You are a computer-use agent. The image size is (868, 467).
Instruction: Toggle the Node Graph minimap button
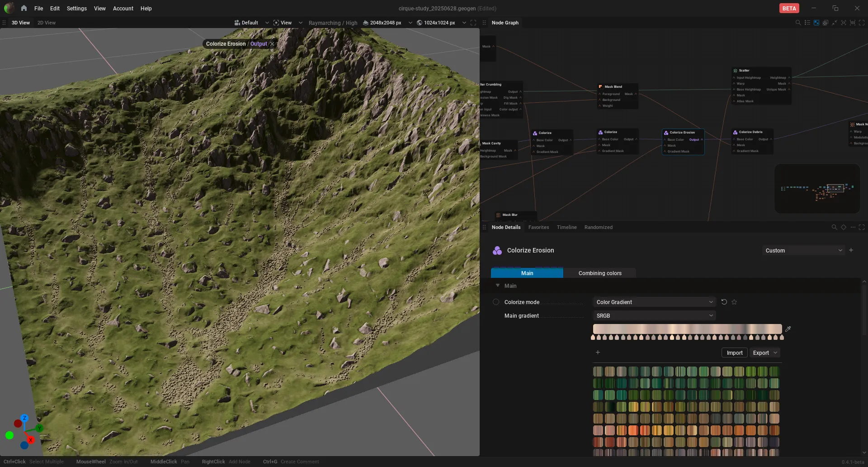pyautogui.click(x=816, y=23)
